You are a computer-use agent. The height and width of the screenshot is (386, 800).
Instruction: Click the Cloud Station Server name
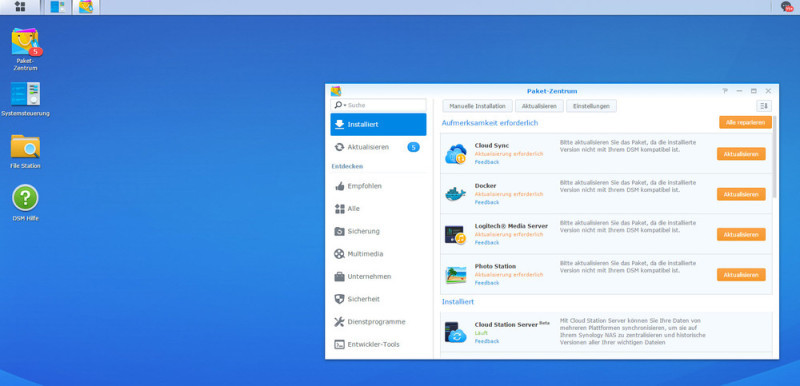506,325
